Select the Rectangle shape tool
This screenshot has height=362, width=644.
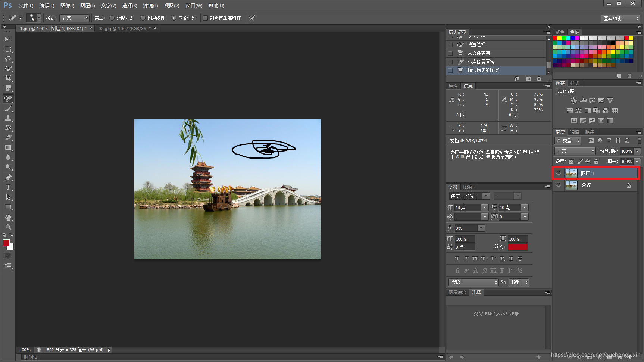coord(8,207)
